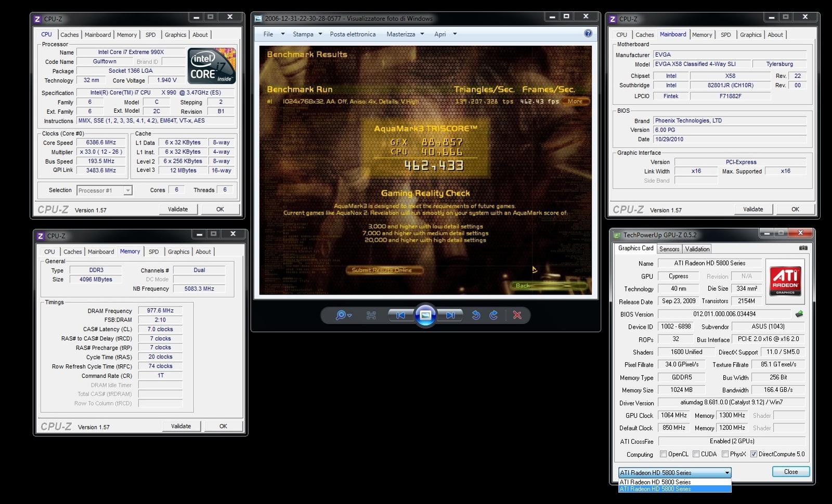Click the AquaMark benchmark image in the viewer

(x=425, y=170)
